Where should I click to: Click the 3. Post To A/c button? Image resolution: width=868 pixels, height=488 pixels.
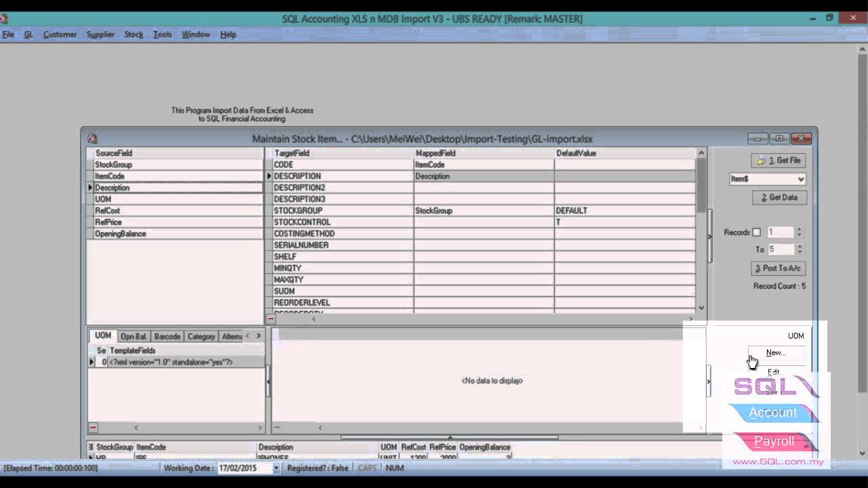pyautogui.click(x=779, y=268)
